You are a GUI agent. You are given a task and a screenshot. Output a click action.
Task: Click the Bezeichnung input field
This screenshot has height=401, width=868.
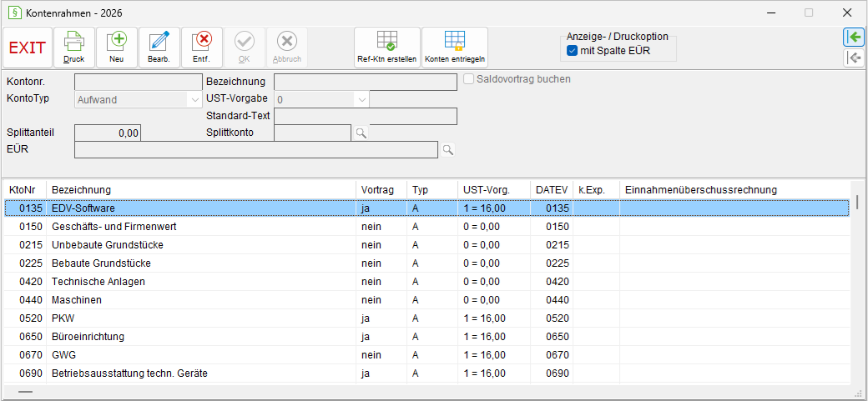[366, 82]
